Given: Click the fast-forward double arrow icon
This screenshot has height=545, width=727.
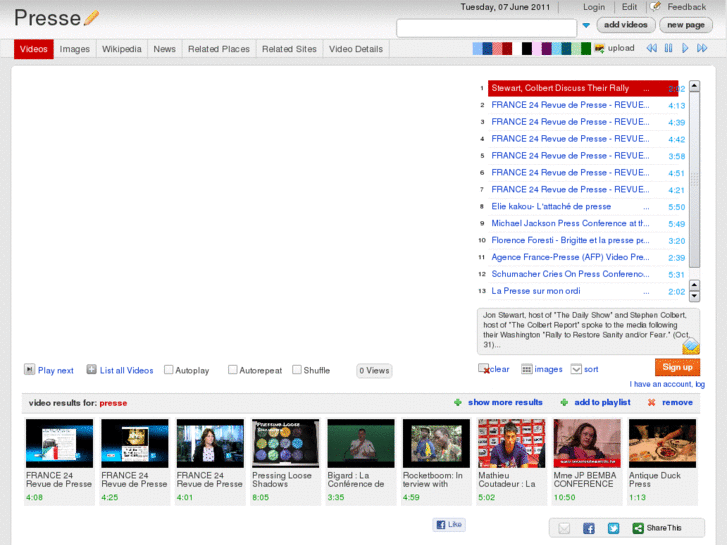Looking at the screenshot, I should (x=702, y=48).
